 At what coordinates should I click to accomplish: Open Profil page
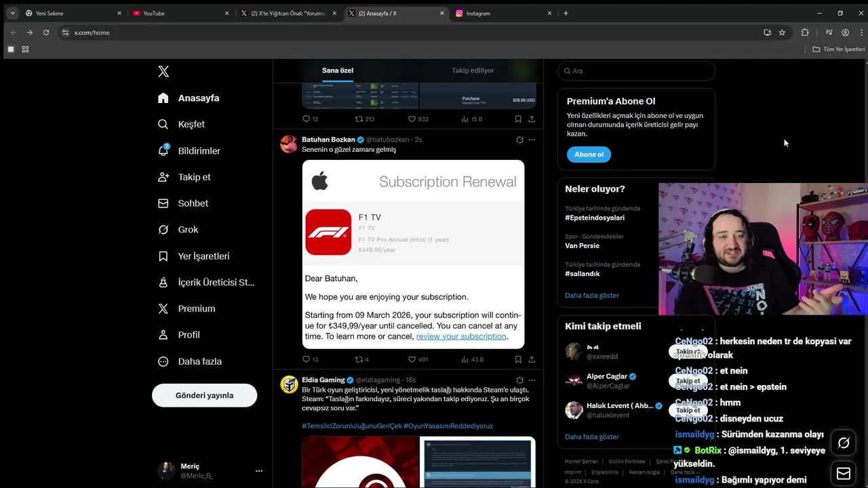click(178, 335)
